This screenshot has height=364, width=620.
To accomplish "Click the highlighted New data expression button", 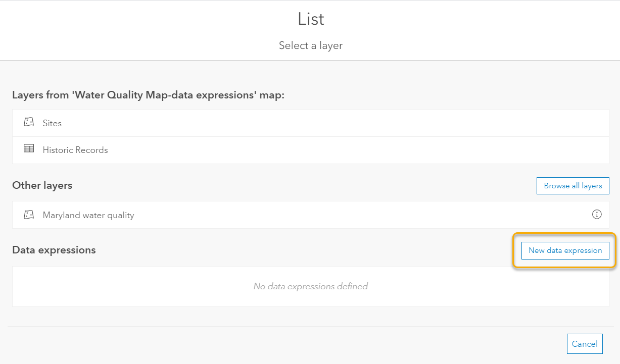I will 565,250.
